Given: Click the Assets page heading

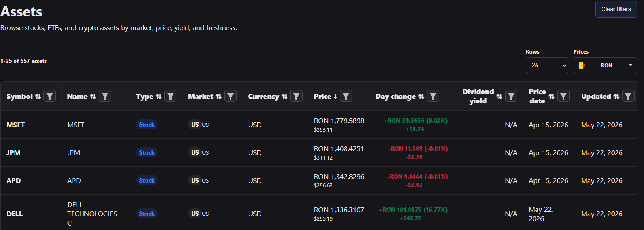Looking at the screenshot, I should click(22, 12).
